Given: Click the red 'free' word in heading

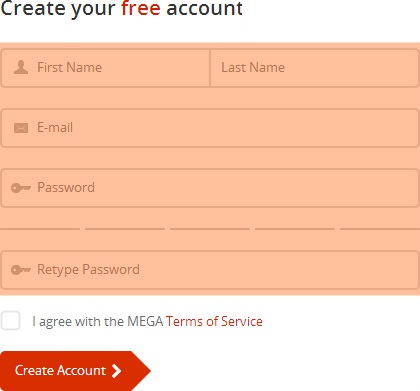Looking at the screenshot, I should click(141, 8).
